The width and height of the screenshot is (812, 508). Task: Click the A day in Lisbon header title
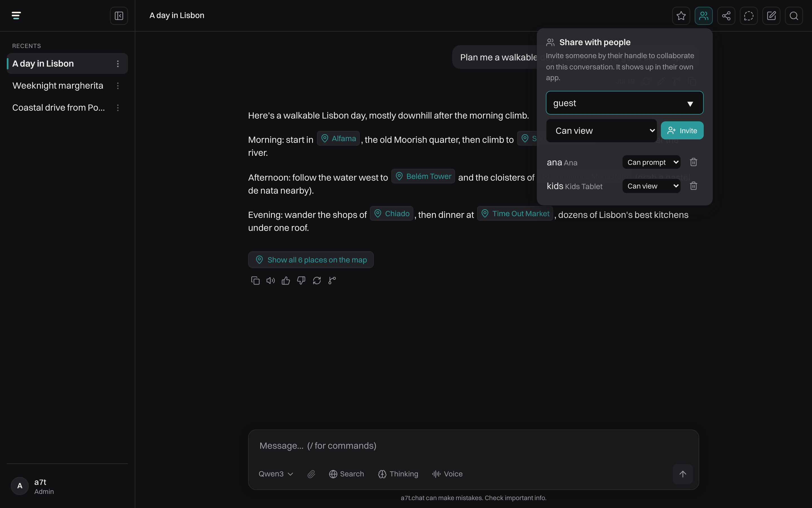177,16
